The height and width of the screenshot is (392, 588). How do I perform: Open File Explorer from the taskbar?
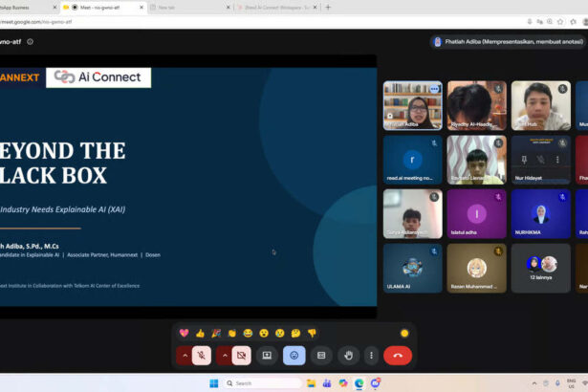pos(311,383)
